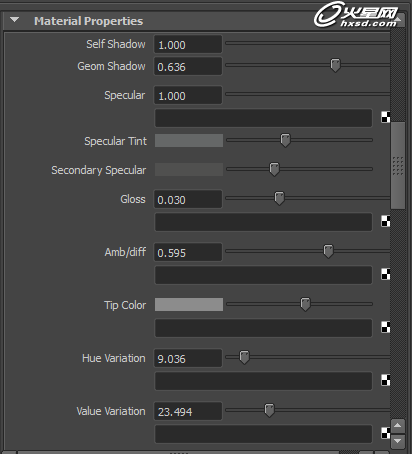Click the Geom Shadow slider handle
This screenshot has width=412, height=454.
(x=335, y=65)
